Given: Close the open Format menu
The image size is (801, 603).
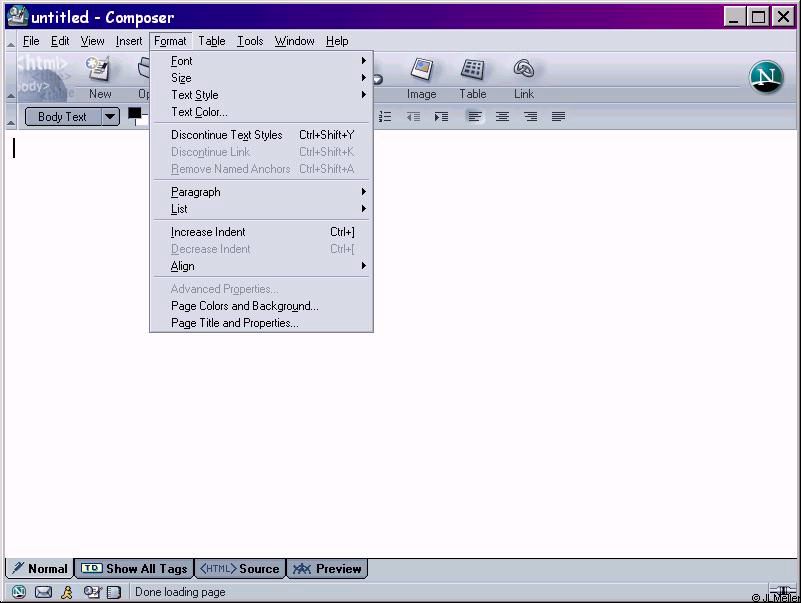Looking at the screenshot, I should (170, 41).
